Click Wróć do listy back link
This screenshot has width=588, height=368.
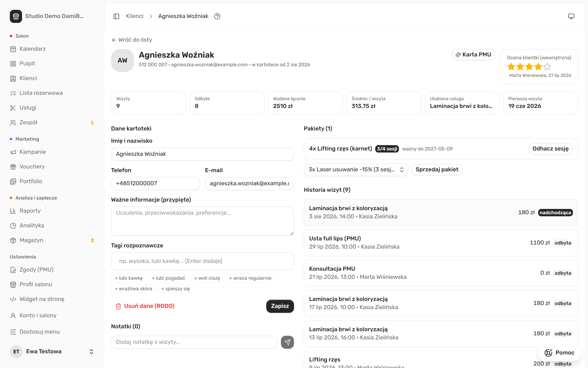coord(132,40)
